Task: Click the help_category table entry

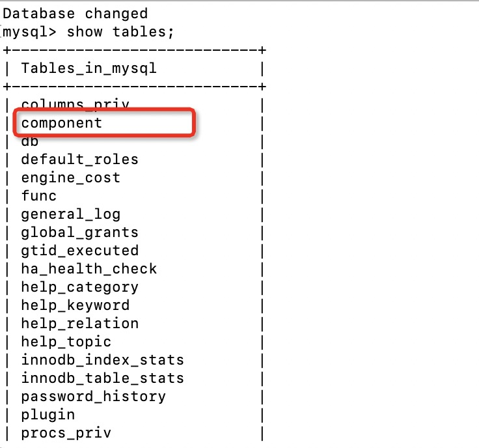Action: [x=79, y=287]
